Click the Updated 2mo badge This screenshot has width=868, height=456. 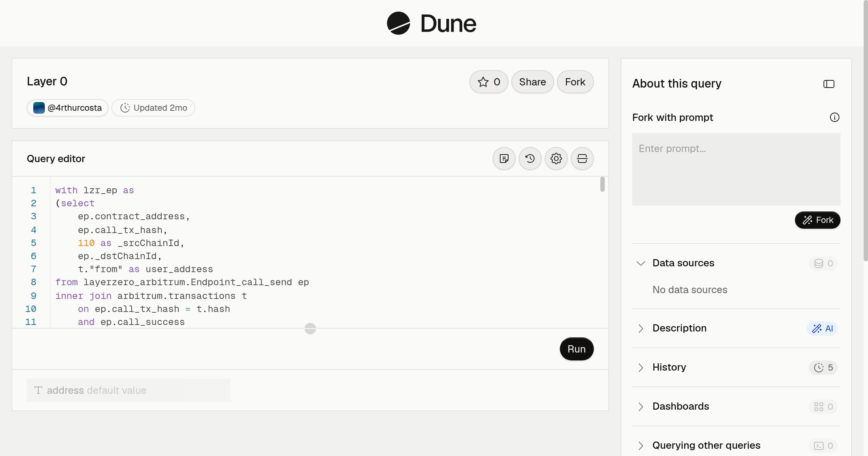pyautogui.click(x=153, y=108)
